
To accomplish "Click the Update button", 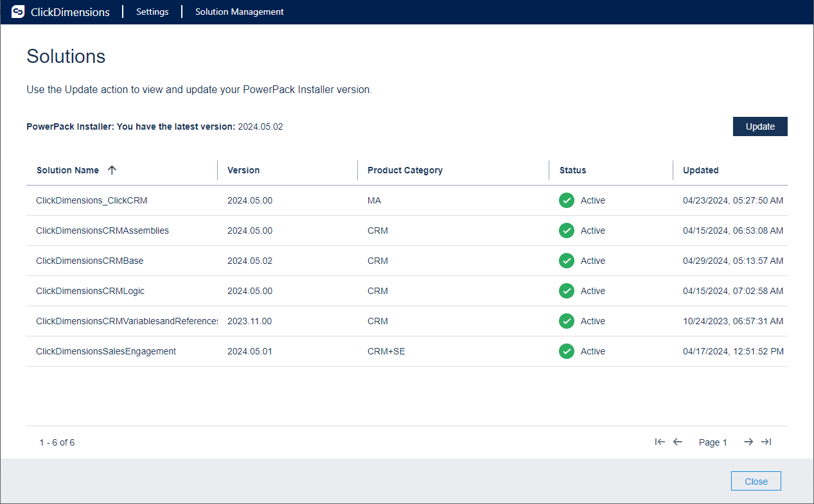I will pyautogui.click(x=760, y=126).
